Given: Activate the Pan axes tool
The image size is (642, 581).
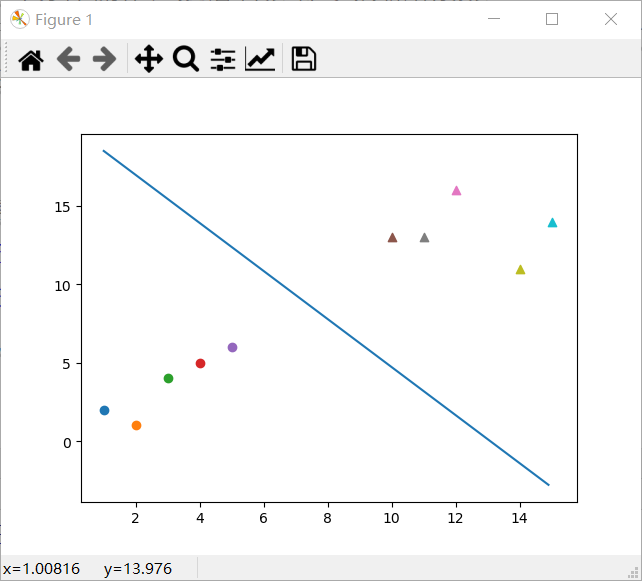Looking at the screenshot, I should tap(148, 60).
